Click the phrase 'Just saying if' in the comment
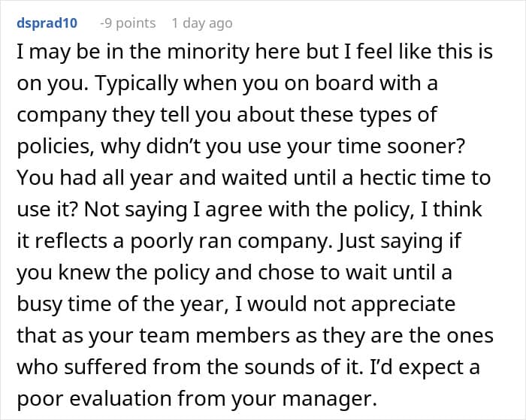This screenshot has height=420, width=526. point(399,241)
